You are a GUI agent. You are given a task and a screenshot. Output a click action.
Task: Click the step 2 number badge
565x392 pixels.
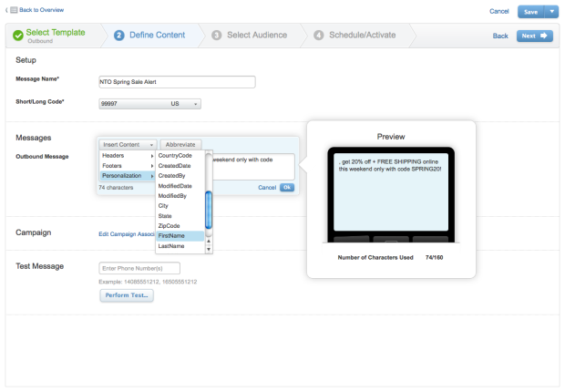click(x=118, y=36)
